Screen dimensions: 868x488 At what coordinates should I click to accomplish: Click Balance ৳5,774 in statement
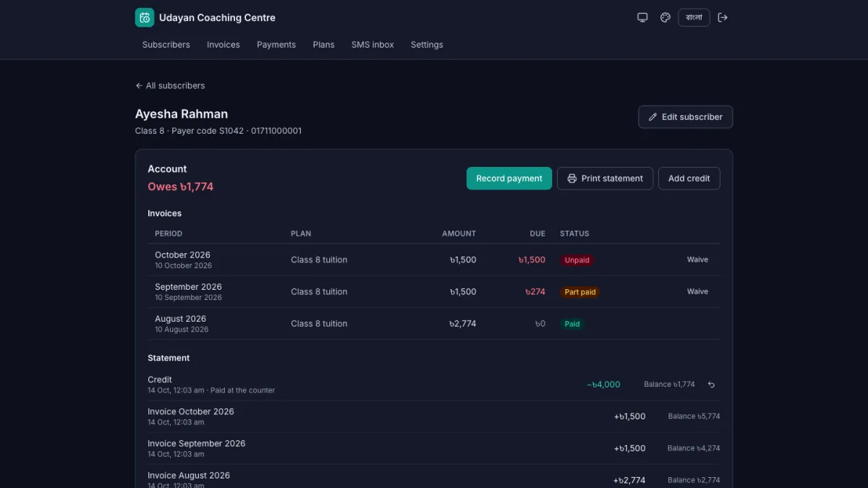[x=694, y=416]
